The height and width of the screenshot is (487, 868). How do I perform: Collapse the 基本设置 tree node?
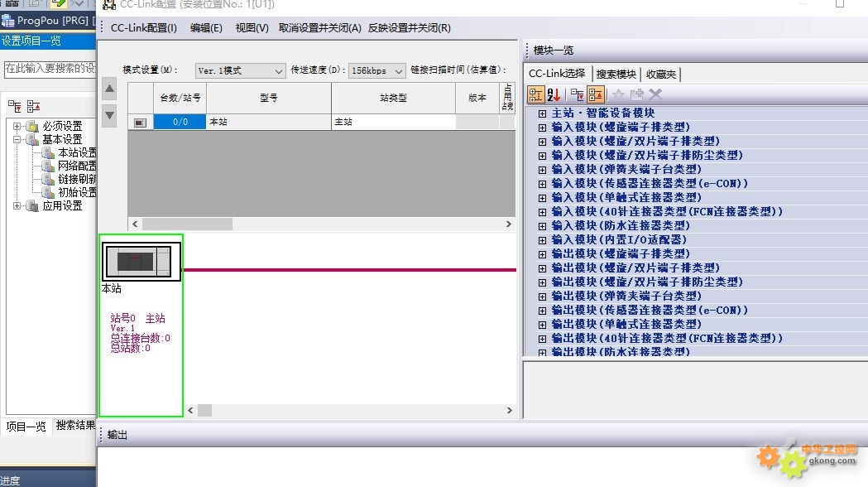pyautogui.click(x=17, y=140)
